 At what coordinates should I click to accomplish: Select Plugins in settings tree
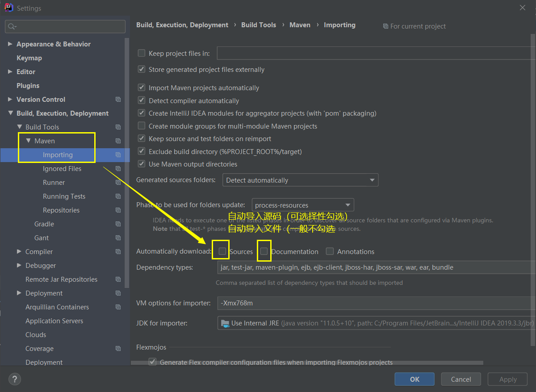28,86
